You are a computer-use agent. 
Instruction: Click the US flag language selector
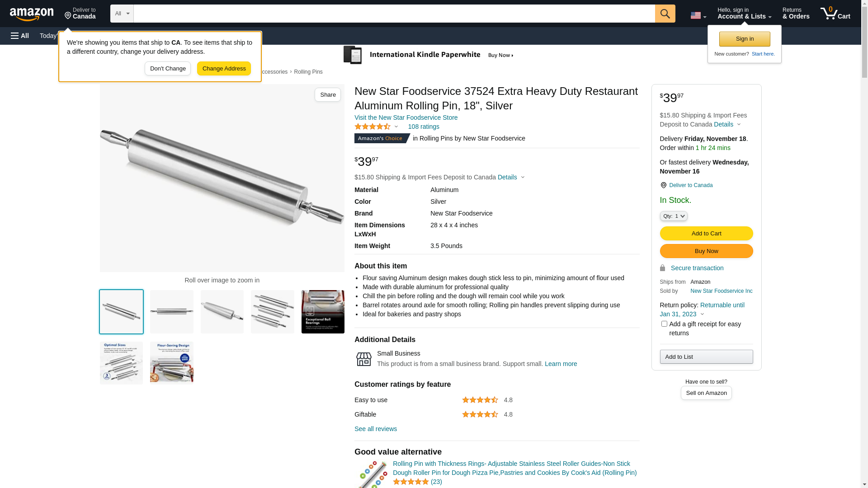[x=698, y=15]
